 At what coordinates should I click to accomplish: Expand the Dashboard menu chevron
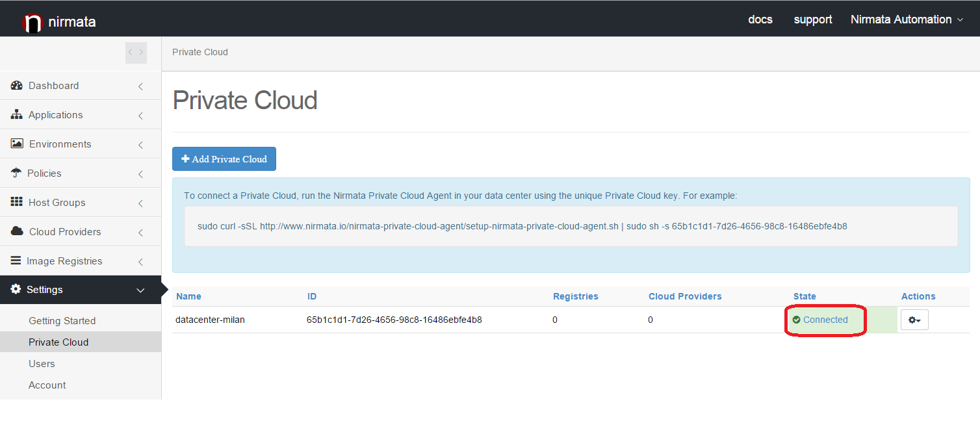pyautogui.click(x=140, y=86)
